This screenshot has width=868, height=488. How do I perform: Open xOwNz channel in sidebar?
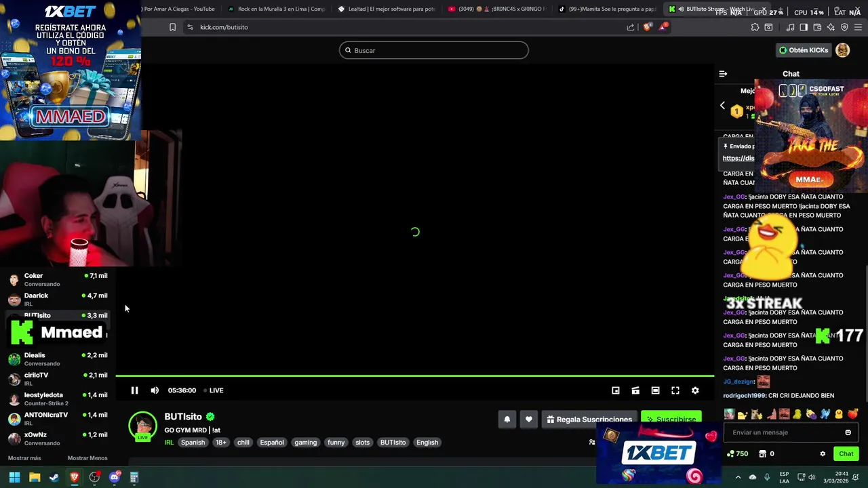click(58, 438)
